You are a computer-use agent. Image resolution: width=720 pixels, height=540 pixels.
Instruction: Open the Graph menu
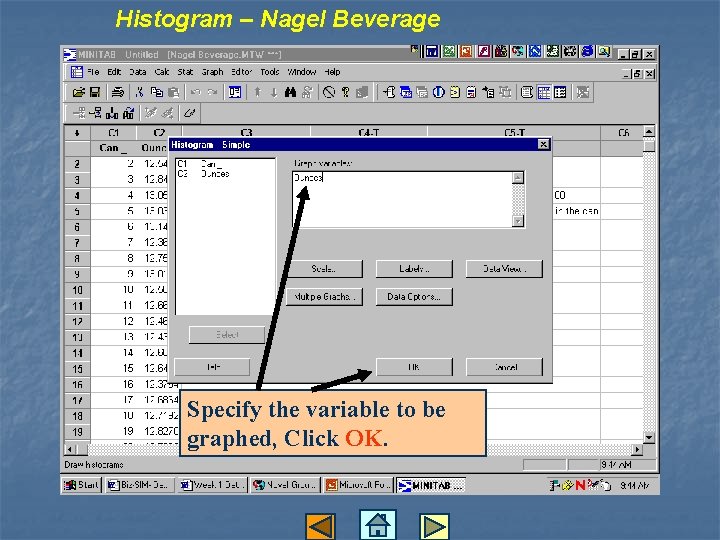212,72
